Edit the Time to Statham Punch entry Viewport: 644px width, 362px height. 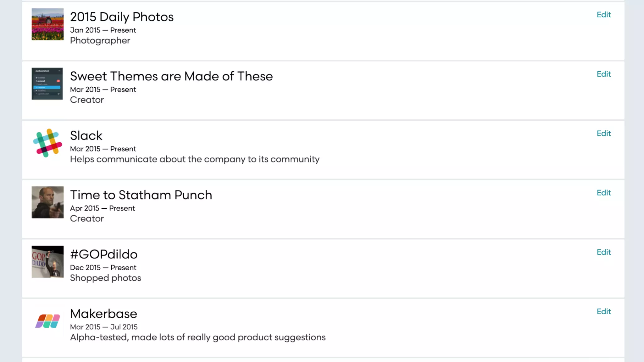tap(603, 193)
